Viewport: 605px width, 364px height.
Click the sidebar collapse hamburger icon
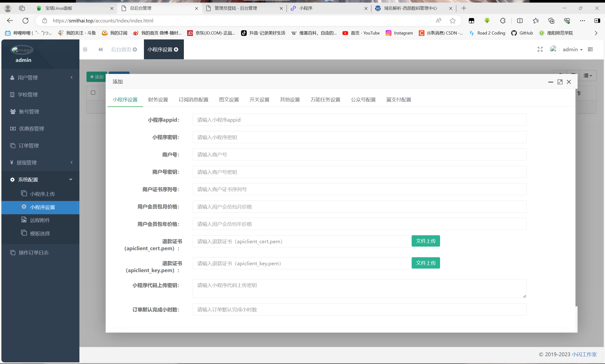click(x=85, y=50)
